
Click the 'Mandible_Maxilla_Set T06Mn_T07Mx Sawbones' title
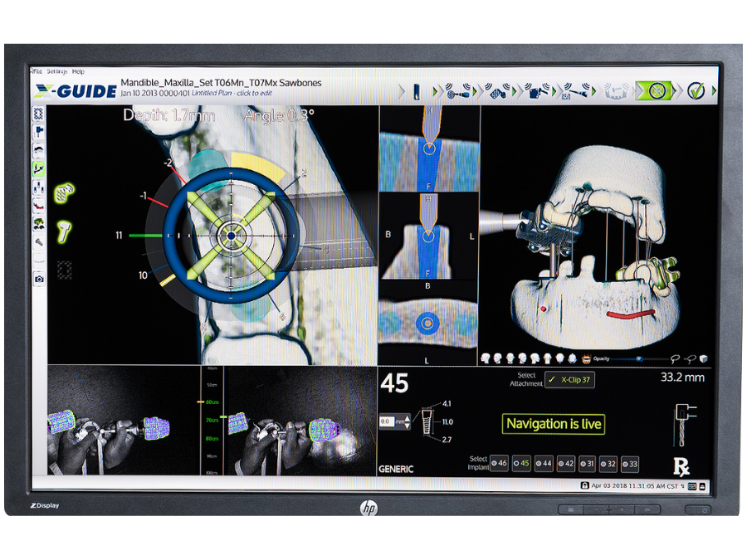(221, 83)
